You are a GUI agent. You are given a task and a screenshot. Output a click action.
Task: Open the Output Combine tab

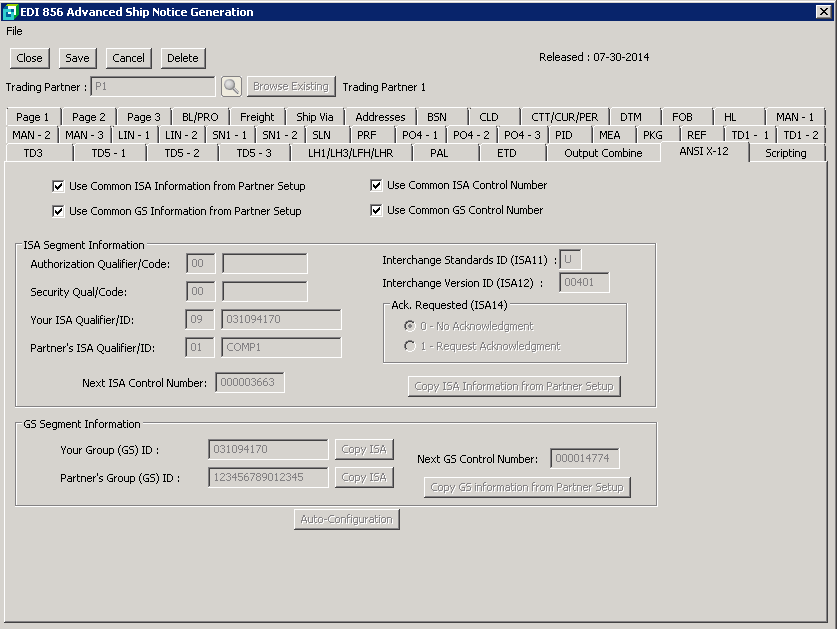[603, 153]
